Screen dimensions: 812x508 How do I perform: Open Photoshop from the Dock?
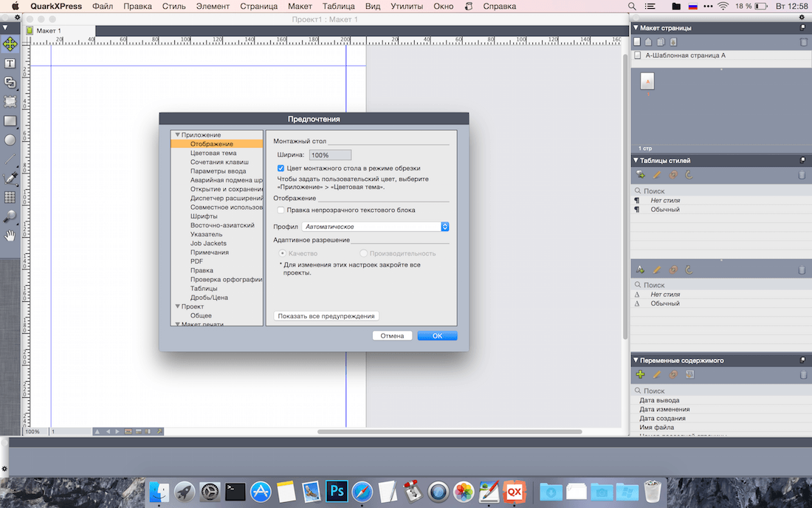point(337,491)
